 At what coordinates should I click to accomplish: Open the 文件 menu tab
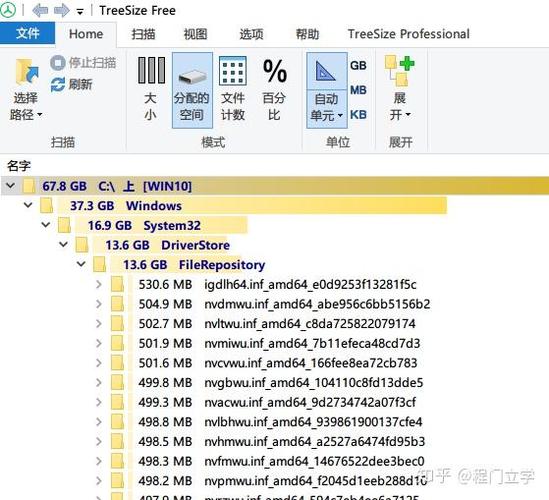27,34
